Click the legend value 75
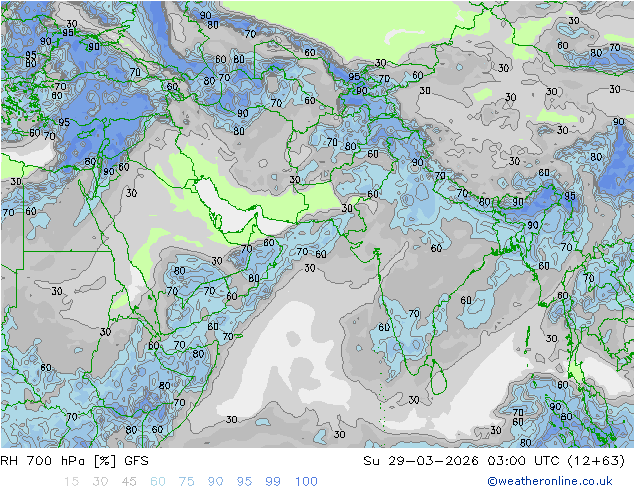The height and width of the screenshot is (490, 634). click(x=186, y=482)
